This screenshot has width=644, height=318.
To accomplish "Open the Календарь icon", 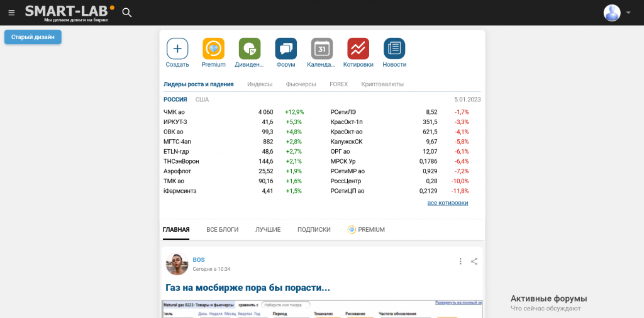I will click(x=321, y=48).
